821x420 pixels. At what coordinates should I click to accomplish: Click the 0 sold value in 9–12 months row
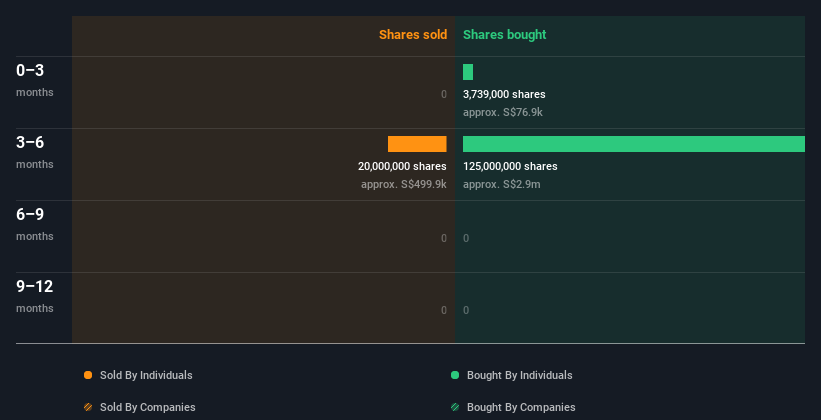click(444, 311)
